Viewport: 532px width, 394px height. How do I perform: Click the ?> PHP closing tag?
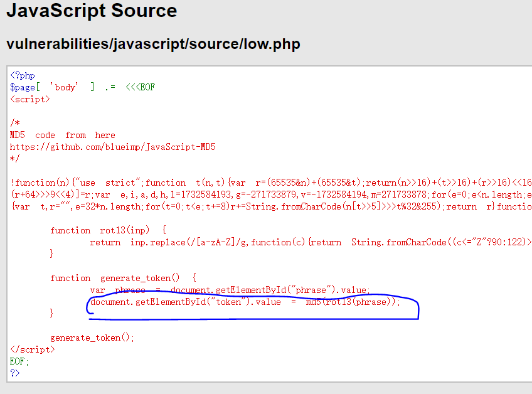point(15,373)
